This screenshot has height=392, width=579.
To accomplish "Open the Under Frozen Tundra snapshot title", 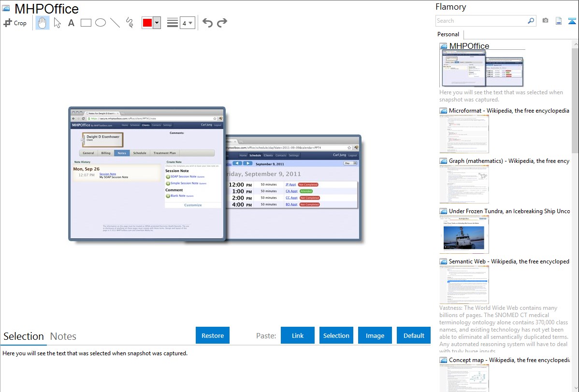I will 509,211.
